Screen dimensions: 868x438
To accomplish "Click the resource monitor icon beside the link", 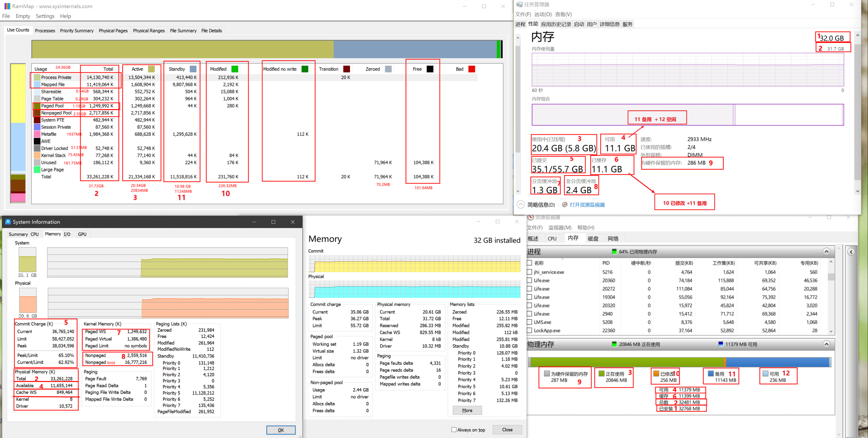I will [x=565, y=204].
